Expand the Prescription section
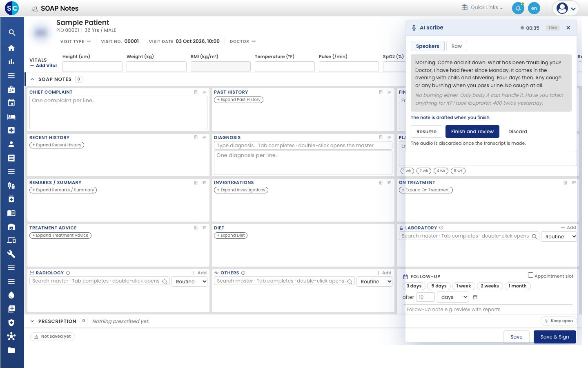Screen dimensions: 588x368 click(32, 321)
